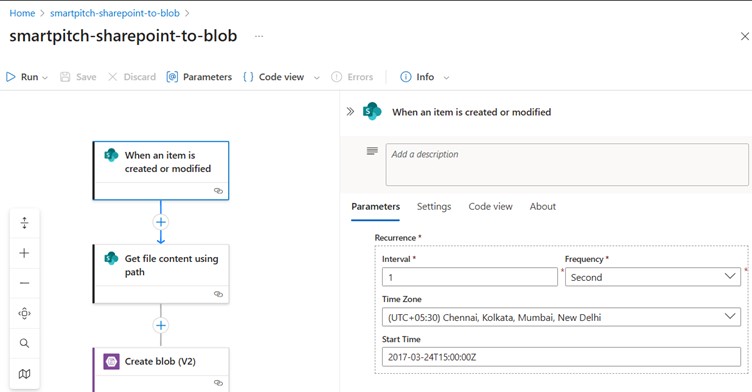The height and width of the screenshot is (392, 752).
Task: Click the Interval input field
Action: 470,277
